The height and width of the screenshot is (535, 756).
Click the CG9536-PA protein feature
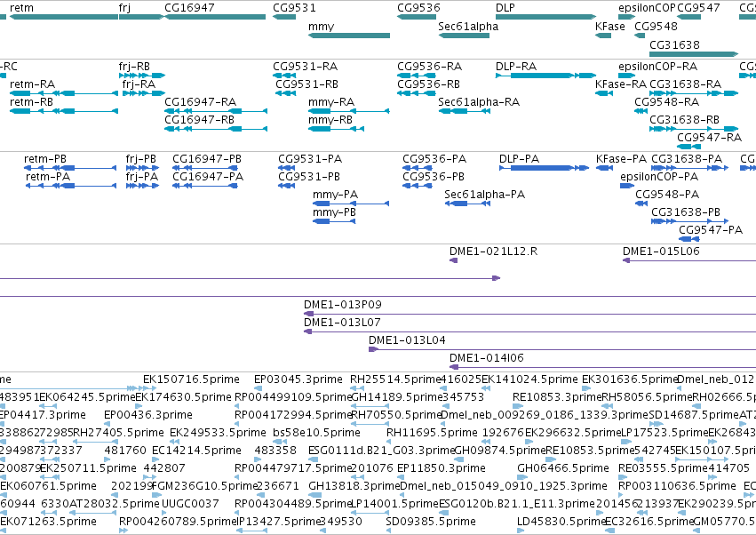click(417, 168)
